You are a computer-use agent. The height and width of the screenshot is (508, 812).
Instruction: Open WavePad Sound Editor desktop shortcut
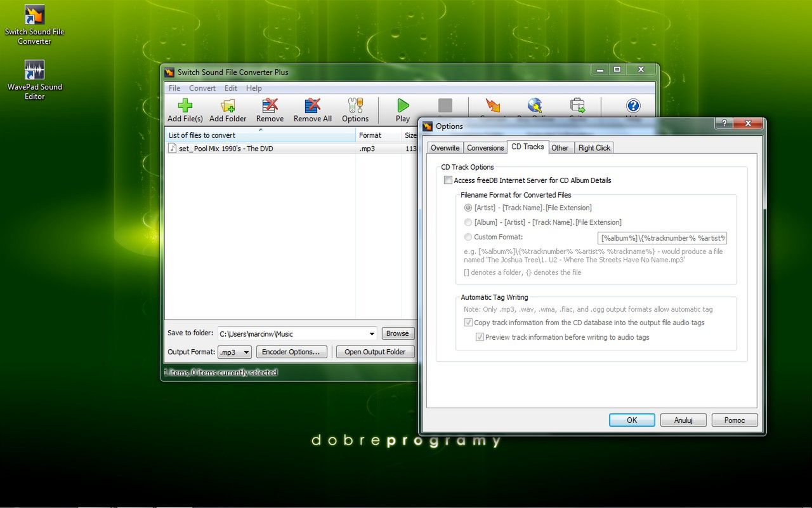point(34,80)
